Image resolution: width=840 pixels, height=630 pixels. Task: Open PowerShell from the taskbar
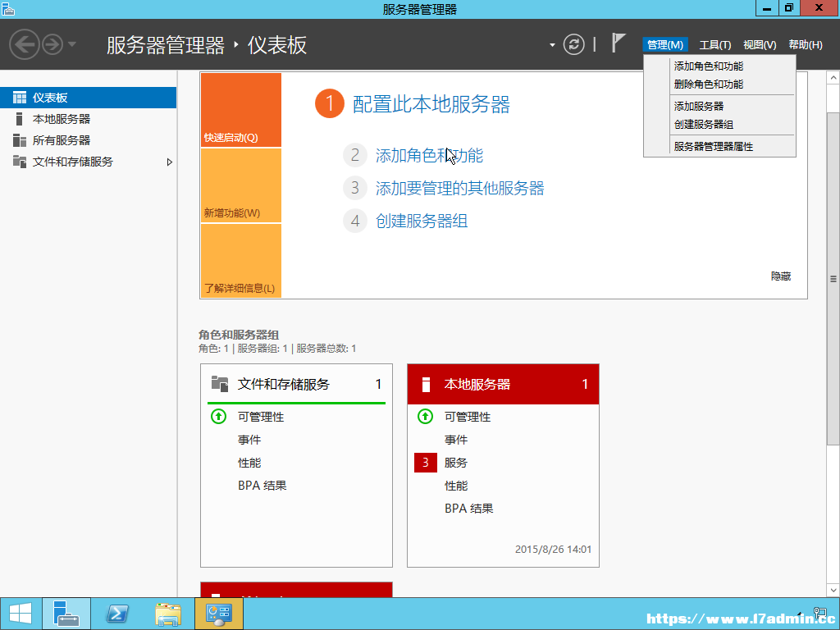(x=116, y=614)
